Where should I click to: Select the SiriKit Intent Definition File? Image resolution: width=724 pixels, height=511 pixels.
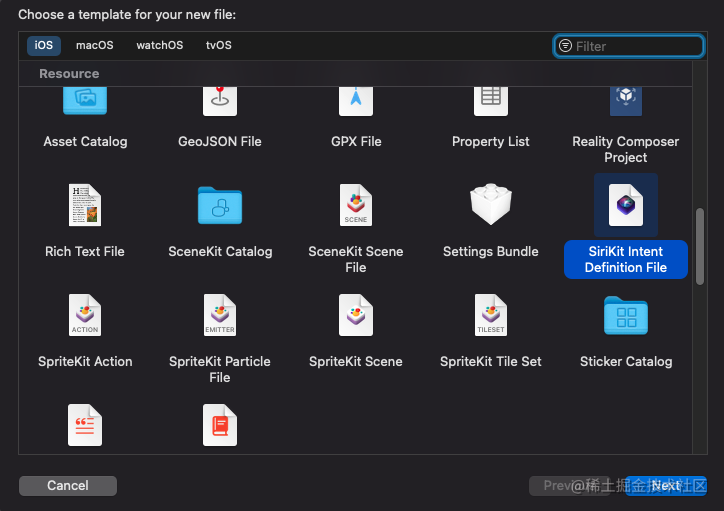pos(626,205)
